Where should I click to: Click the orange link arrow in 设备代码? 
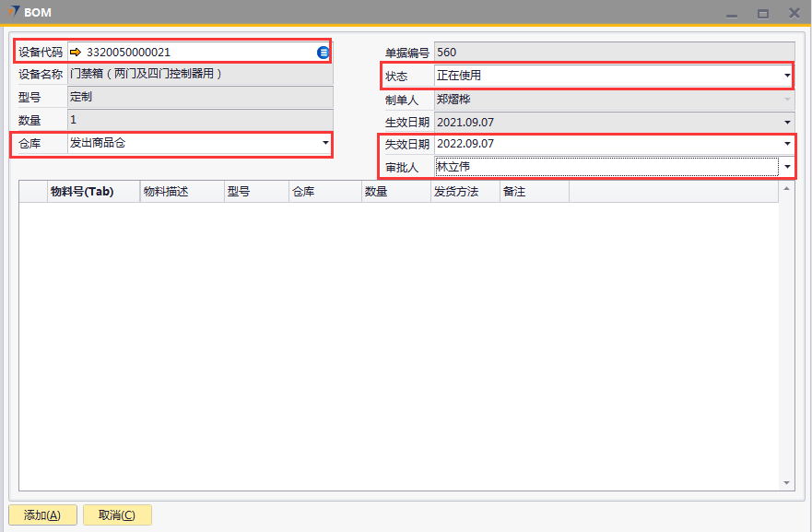pos(76,53)
